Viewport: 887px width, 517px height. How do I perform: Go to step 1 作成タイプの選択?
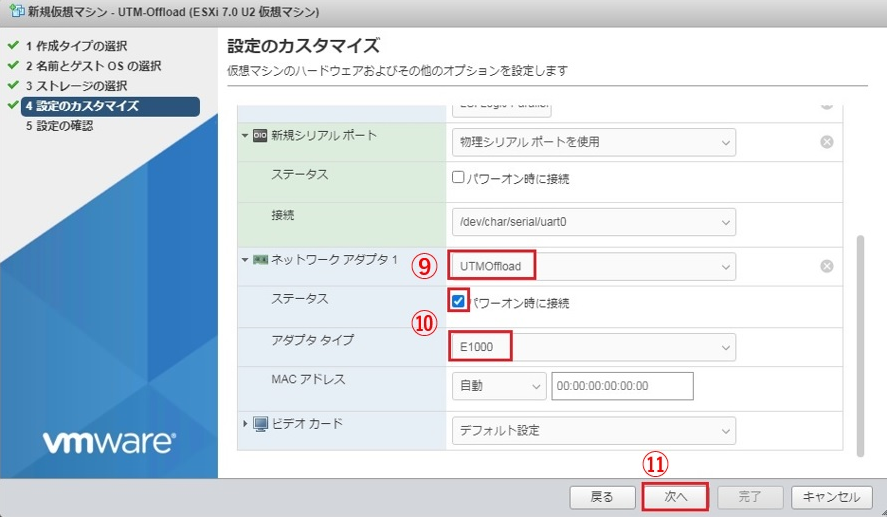click(75, 46)
